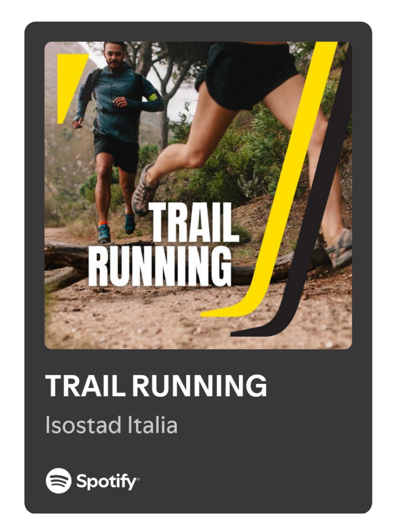The image size is (396, 532).
Task: Click the dirt path at cover bottom
Action: click(158, 319)
